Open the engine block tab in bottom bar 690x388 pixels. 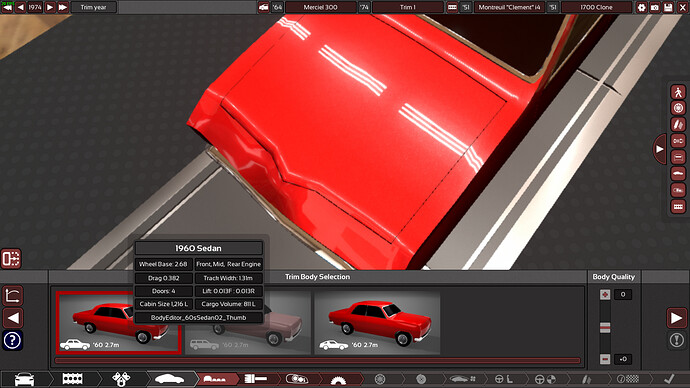[x=73, y=379]
